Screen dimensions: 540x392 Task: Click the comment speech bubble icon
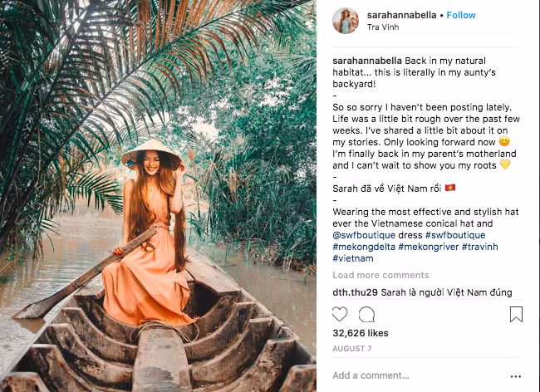(x=366, y=314)
